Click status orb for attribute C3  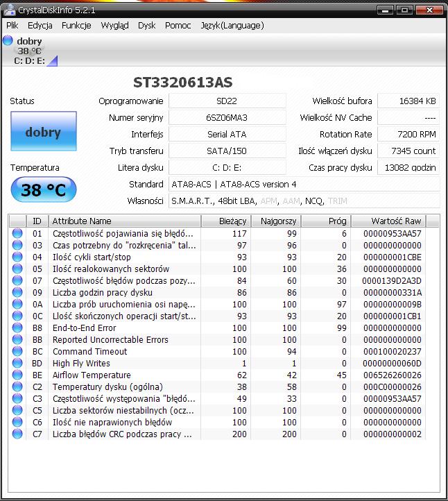[17, 399]
